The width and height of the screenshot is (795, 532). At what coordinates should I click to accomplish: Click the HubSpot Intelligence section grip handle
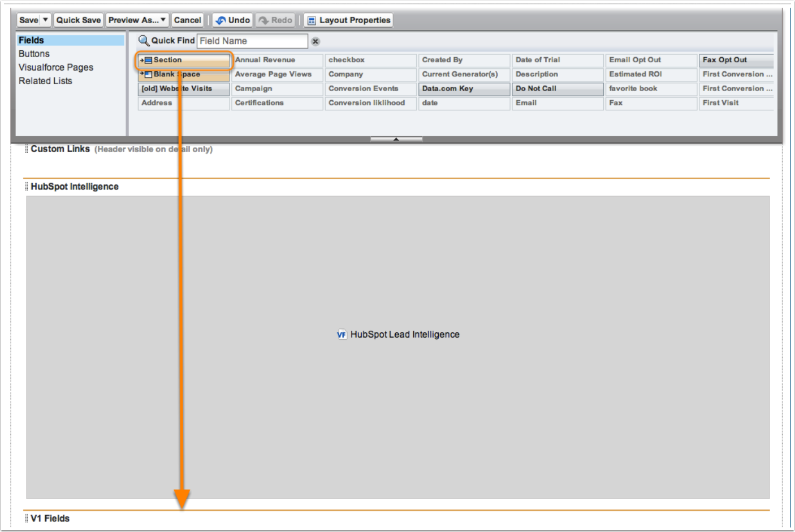pyautogui.click(x=27, y=187)
